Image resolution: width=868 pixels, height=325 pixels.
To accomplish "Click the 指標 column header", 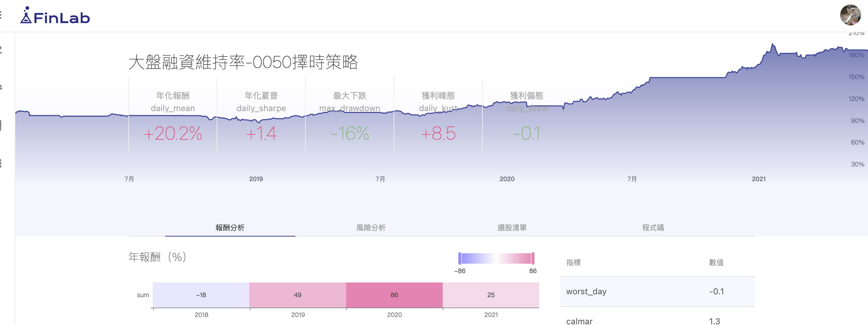I will click(573, 262).
